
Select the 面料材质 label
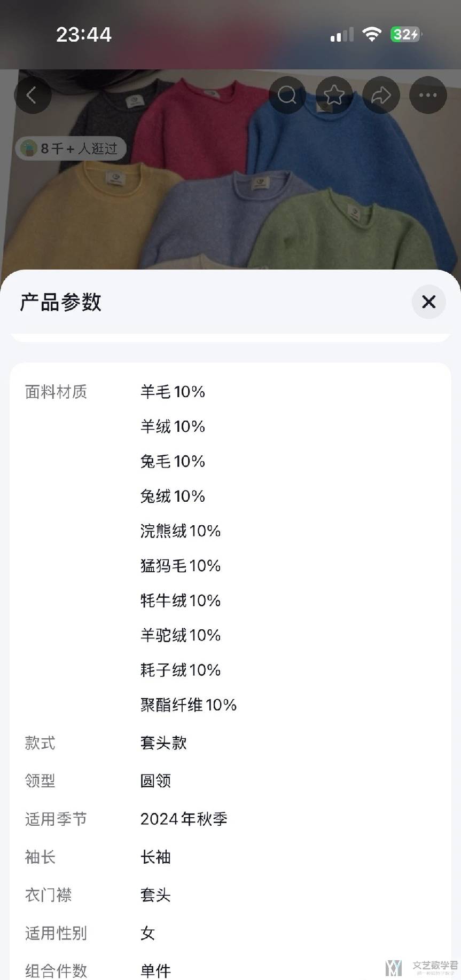coord(56,392)
